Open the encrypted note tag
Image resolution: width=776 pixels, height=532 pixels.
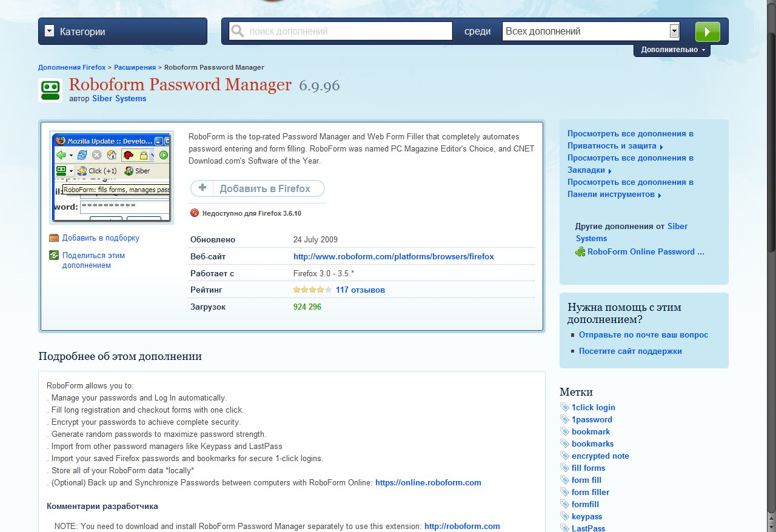(x=600, y=456)
